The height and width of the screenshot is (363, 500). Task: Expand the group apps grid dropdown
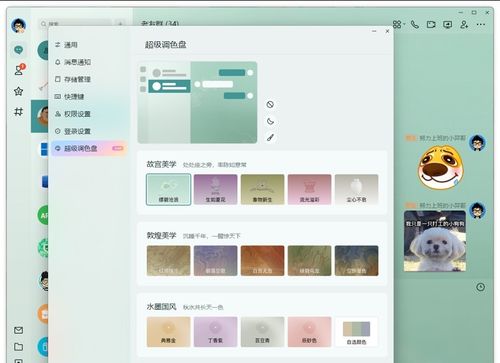tap(399, 24)
